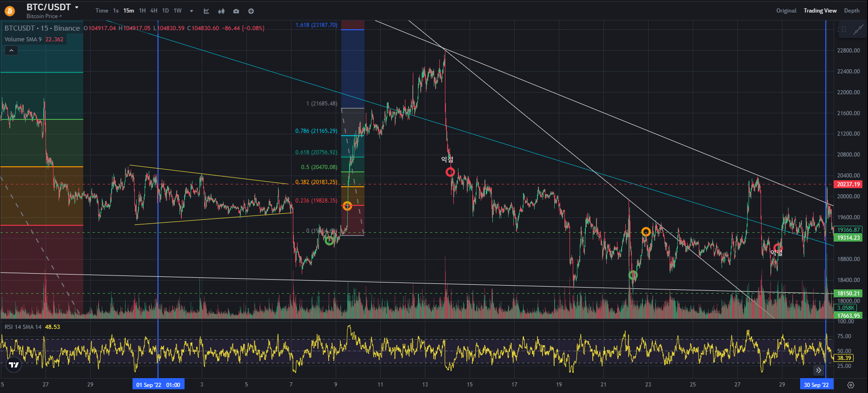Screen dimensions: 868x393
Task: Click the 19314.23 green price label
Action: click(848, 238)
